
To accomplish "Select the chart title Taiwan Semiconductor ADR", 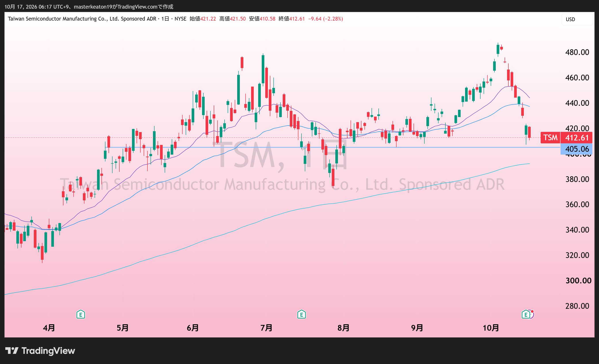I will point(97,19).
